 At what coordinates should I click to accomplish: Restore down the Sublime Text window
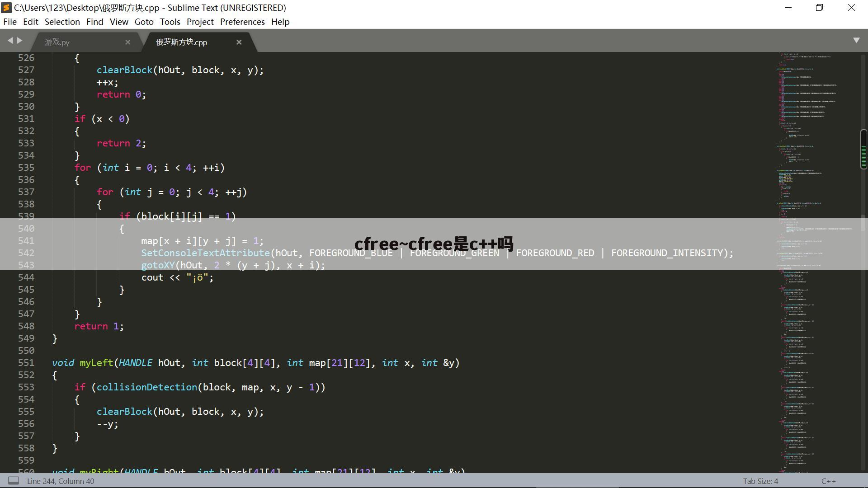click(x=819, y=8)
